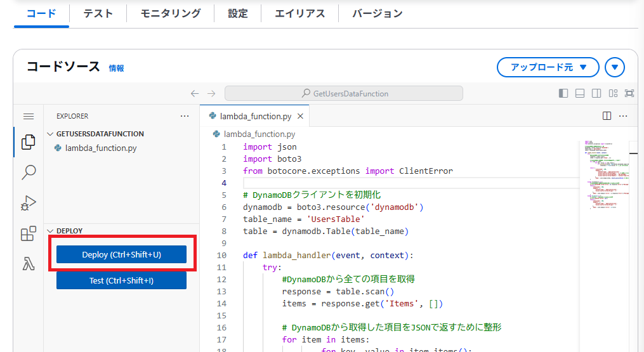Image resolution: width=644 pixels, height=352 pixels.
Task: Open the アップロード元 dropdown
Action: (x=548, y=67)
